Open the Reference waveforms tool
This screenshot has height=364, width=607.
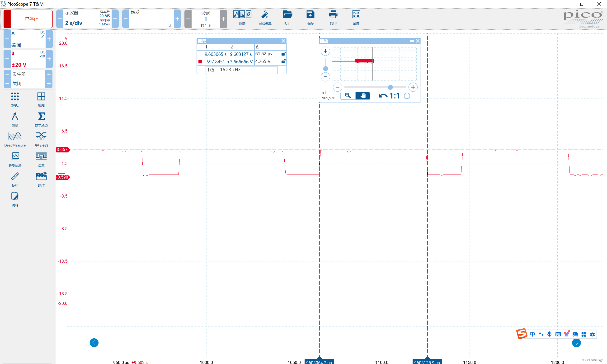coord(15,159)
